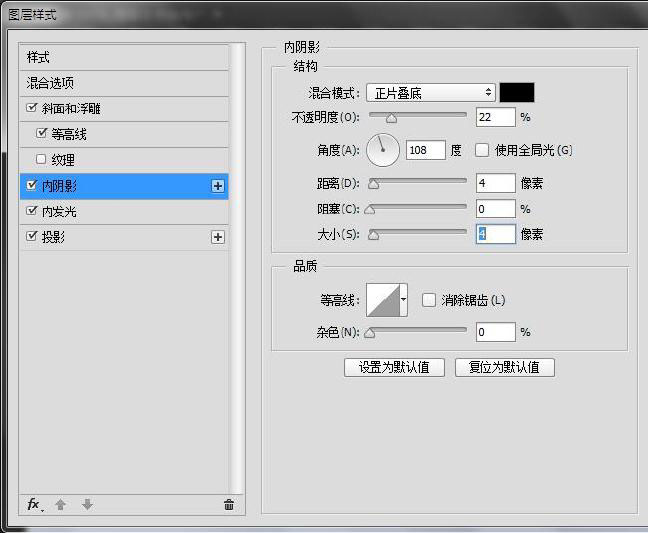Screen dimensions: 648x533
Task: Click the angle field showing 108
Action: point(426,150)
